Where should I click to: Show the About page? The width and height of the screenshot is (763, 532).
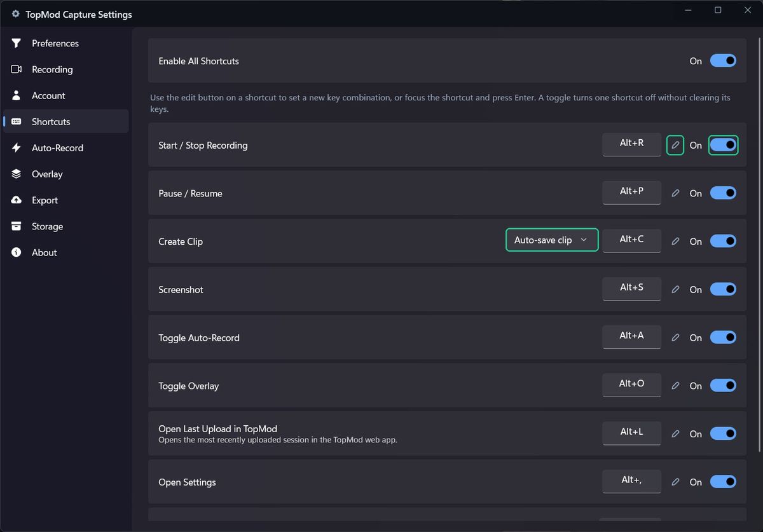pyautogui.click(x=65, y=252)
